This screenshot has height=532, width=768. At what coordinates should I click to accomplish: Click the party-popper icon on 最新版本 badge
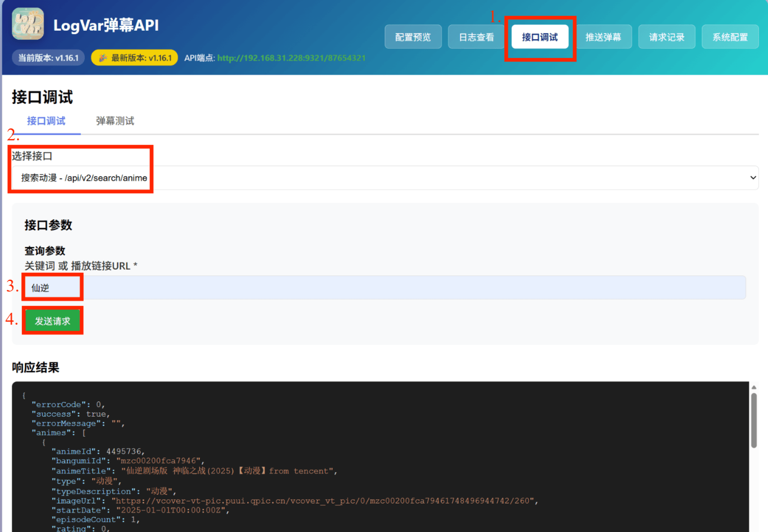tap(102, 57)
